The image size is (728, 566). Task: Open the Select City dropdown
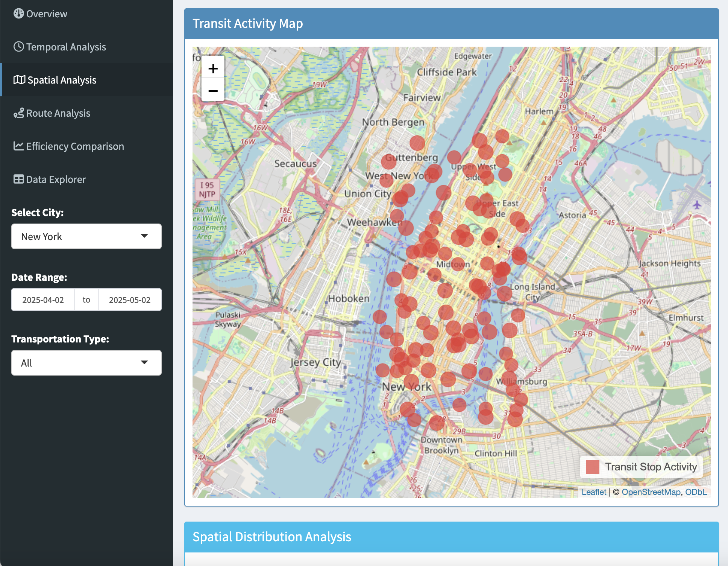pyautogui.click(x=86, y=236)
